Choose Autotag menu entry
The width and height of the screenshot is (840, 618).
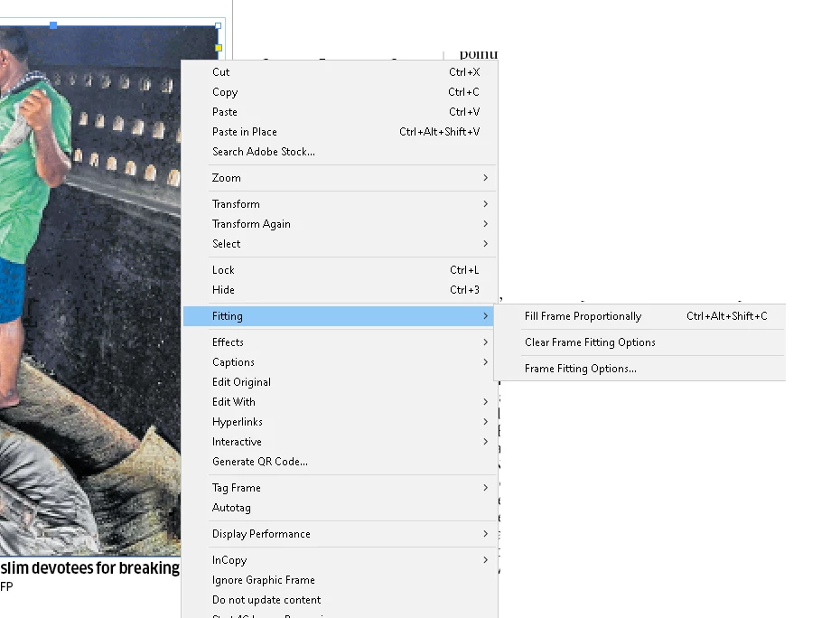(x=340, y=507)
